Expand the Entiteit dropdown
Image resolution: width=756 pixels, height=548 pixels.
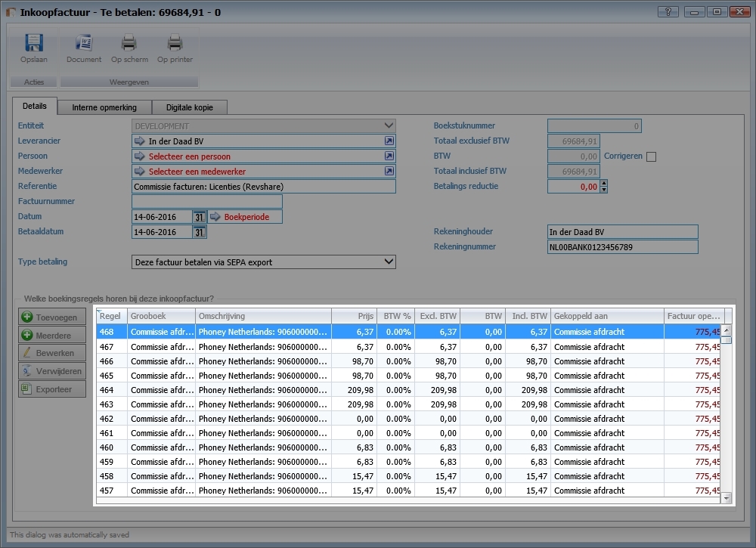pyautogui.click(x=388, y=125)
